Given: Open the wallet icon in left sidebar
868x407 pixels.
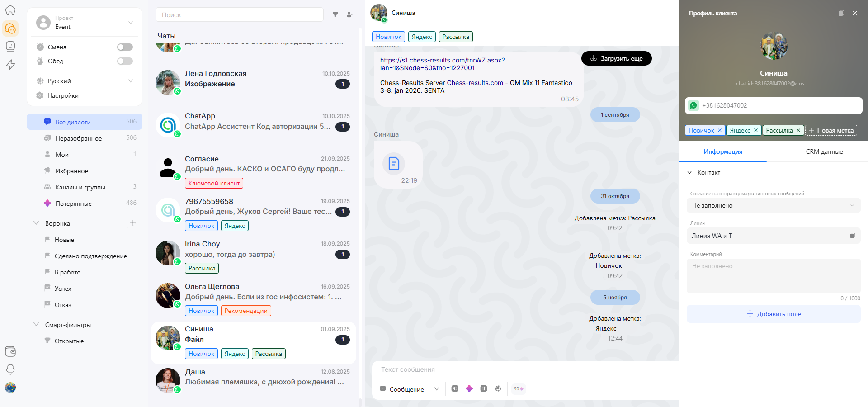Looking at the screenshot, I should click(10, 351).
